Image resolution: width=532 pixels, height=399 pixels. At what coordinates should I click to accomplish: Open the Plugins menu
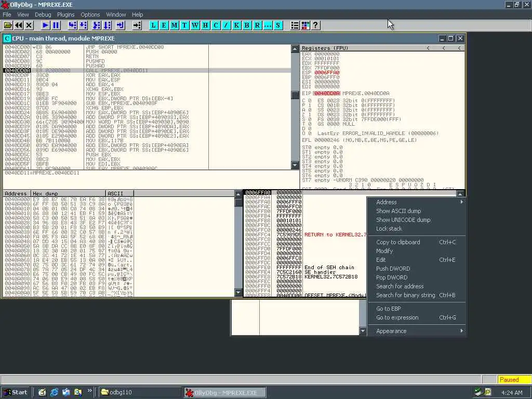click(65, 15)
